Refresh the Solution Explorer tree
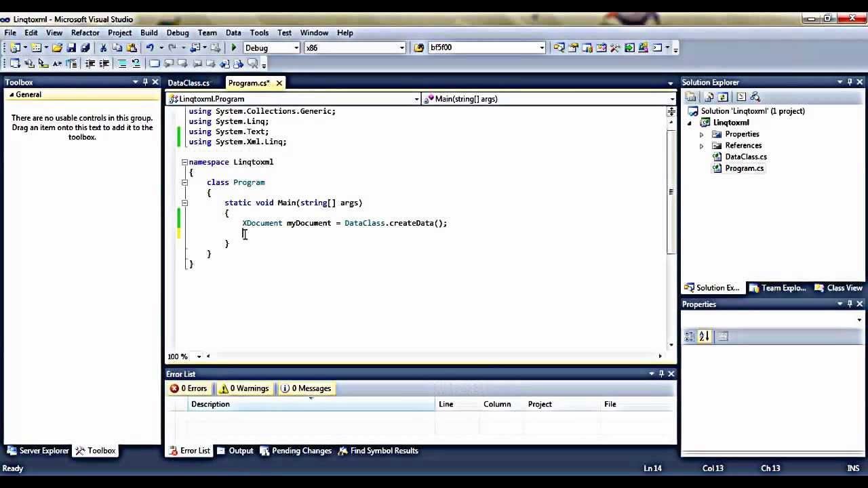Viewport: 868px width, 488px height. pos(723,97)
